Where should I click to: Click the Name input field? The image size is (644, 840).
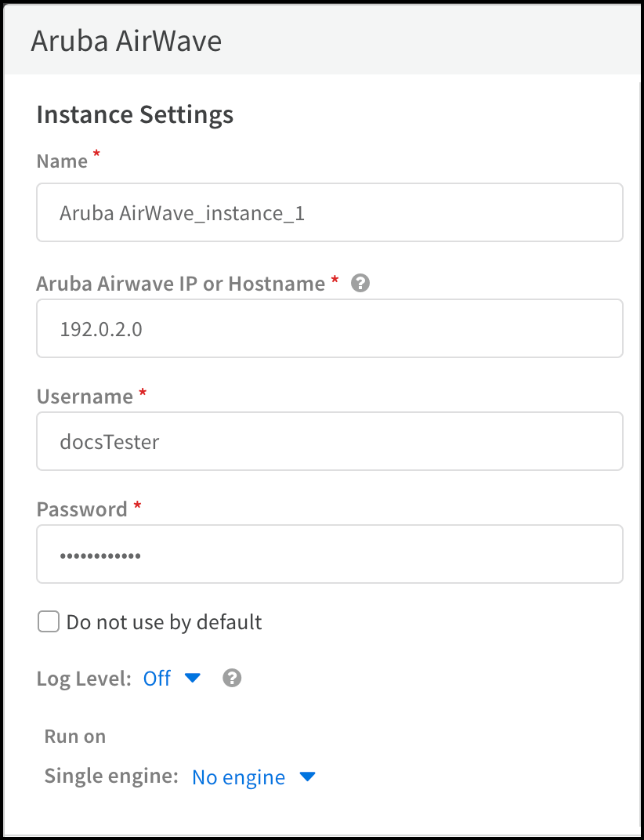click(x=330, y=212)
